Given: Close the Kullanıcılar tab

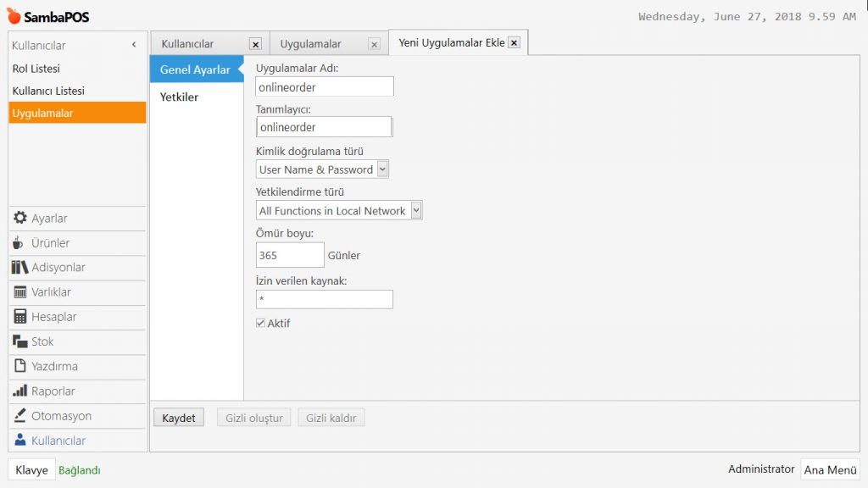Looking at the screenshot, I should (x=255, y=44).
